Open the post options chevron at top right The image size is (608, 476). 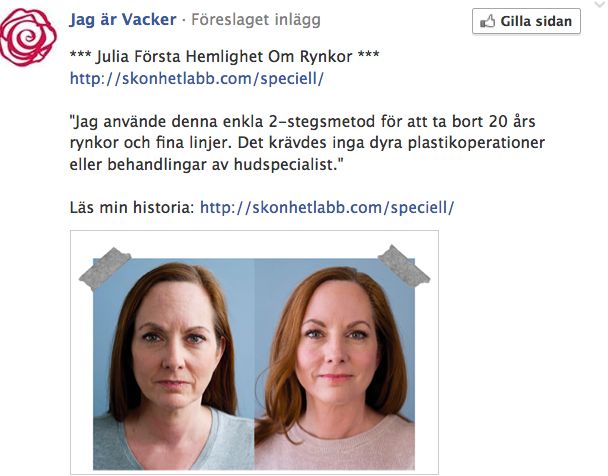tap(600, 4)
